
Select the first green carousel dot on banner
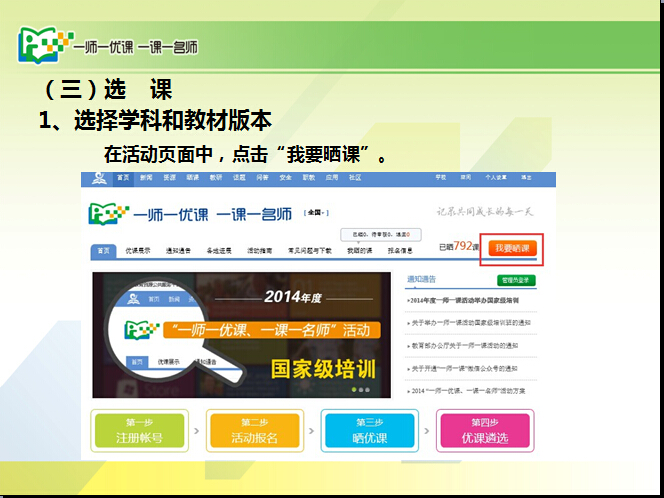click(x=354, y=390)
